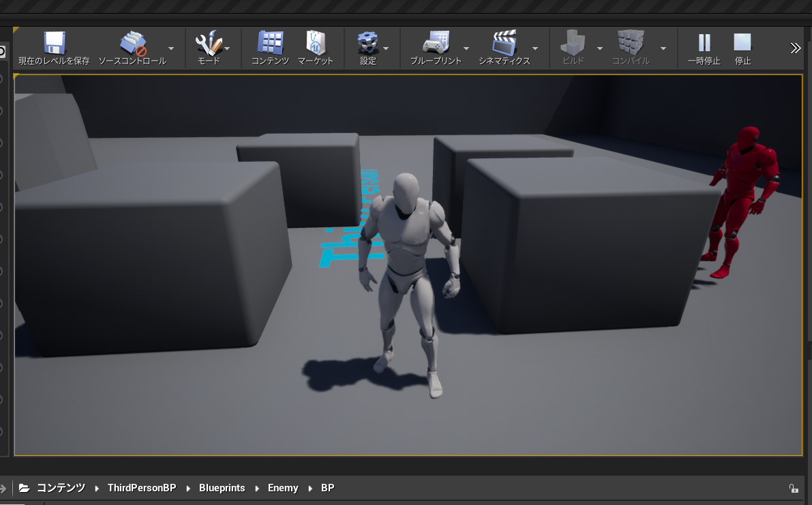The width and height of the screenshot is (812, 505).
Task: Toggle the content browser lock icon
Action: point(794,488)
